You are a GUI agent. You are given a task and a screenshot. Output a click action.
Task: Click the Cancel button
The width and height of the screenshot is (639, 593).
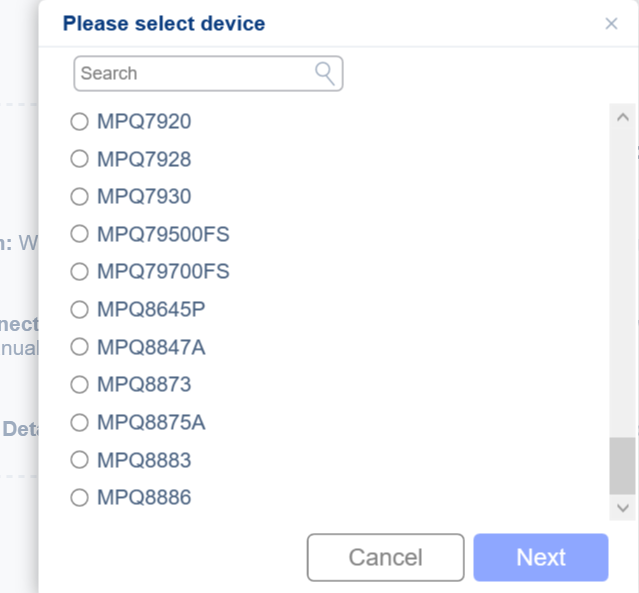pos(386,557)
